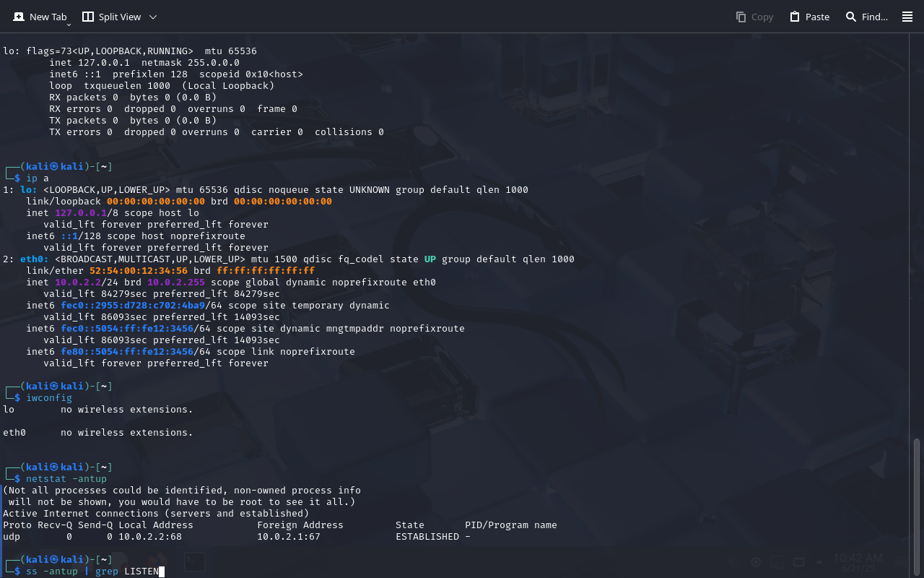Click the 'udp' protocol entry
Image resolution: width=924 pixels, height=578 pixels.
12,537
